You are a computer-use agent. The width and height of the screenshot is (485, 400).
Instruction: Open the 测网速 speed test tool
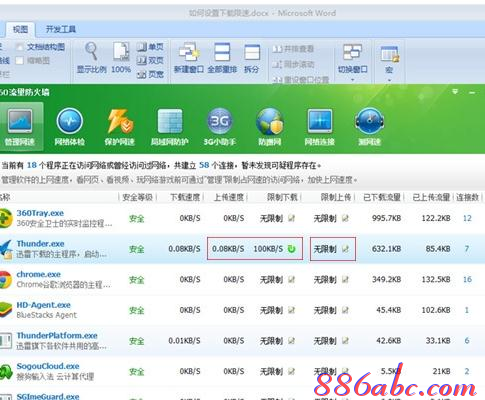click(369, 127)
